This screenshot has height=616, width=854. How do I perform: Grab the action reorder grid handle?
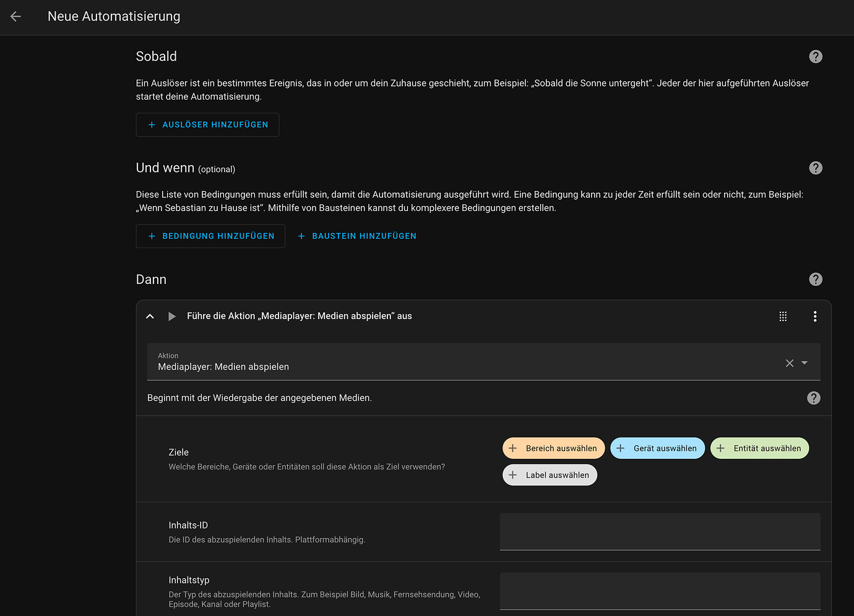pos(783,317)
